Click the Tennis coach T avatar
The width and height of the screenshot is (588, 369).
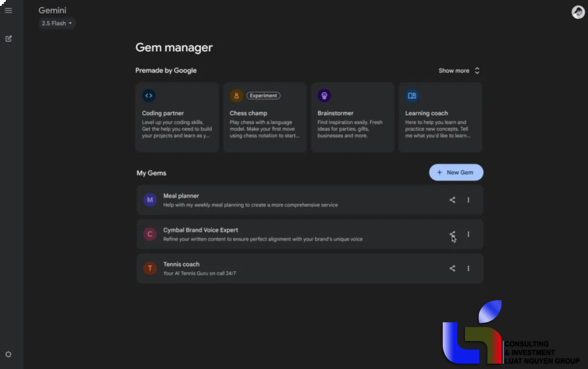tap(150, 268)
